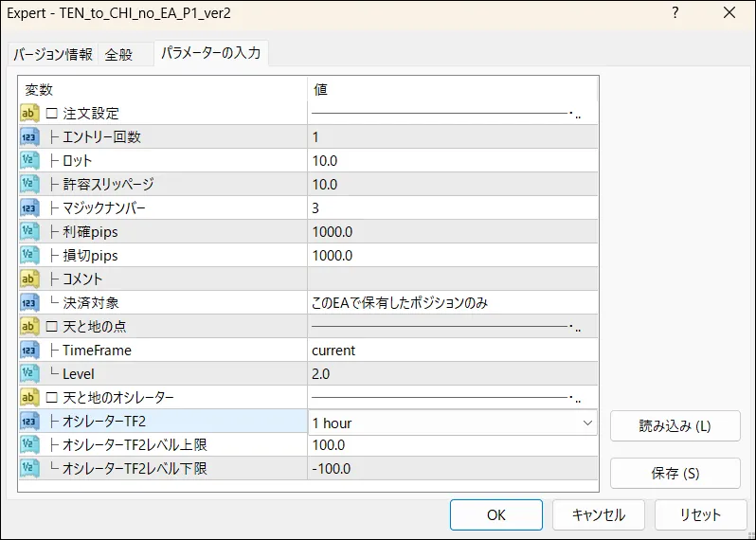
Task: Click the integer icon beside マジックナンバー
Action: pos(28,208)
